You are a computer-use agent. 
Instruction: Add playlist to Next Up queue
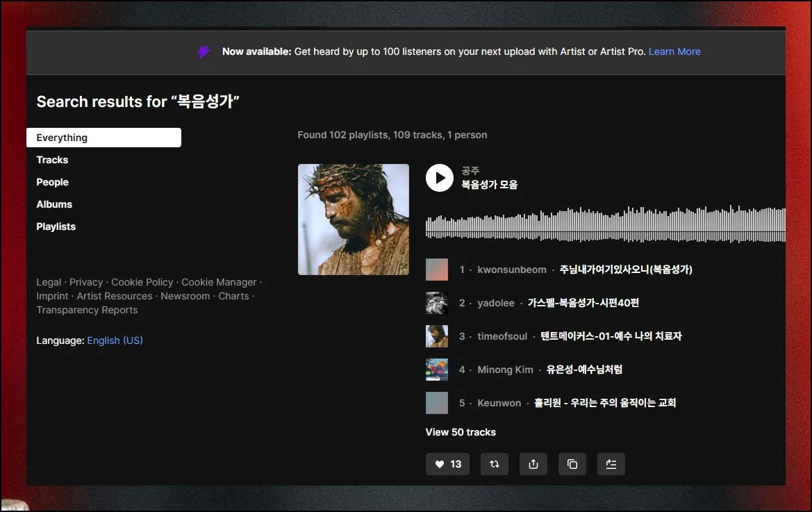coord(611,464)
